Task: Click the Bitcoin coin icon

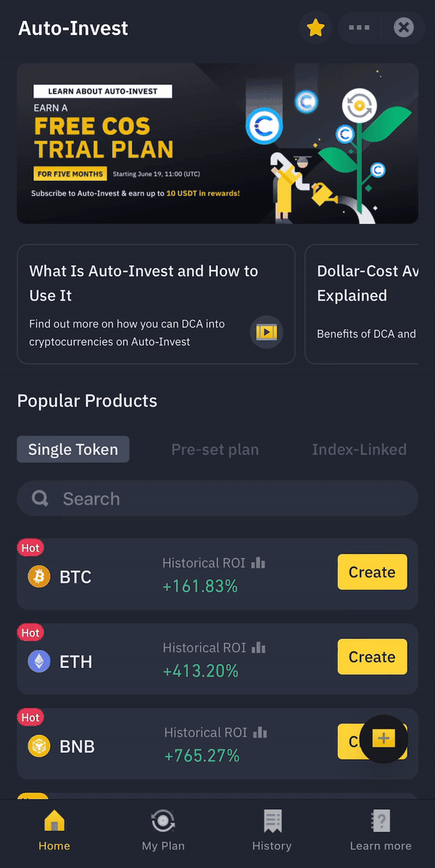Action: 39,577
